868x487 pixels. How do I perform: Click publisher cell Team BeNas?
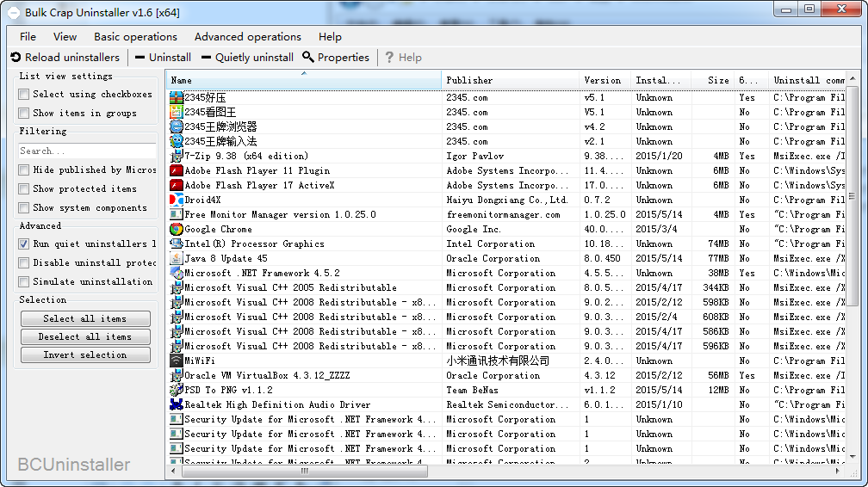pyautogui.click(x=472, y=390)
